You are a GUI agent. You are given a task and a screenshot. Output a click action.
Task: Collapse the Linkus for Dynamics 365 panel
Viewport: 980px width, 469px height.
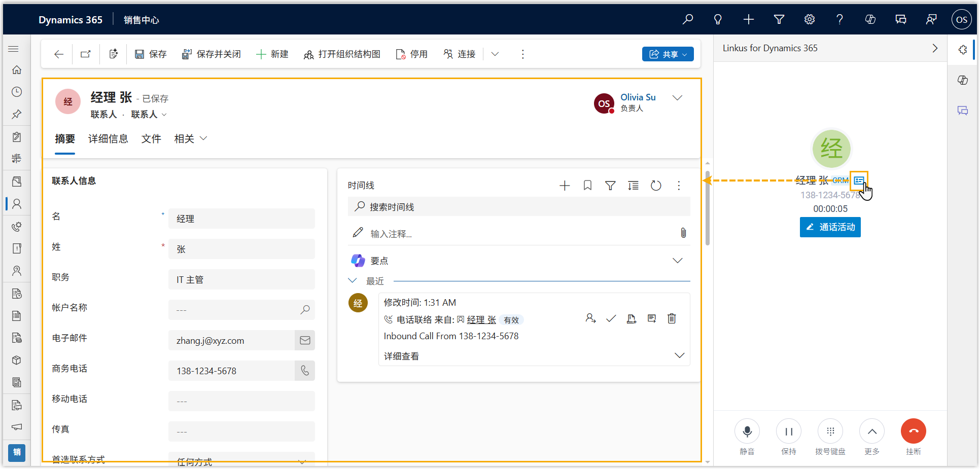tap(934, 48)
